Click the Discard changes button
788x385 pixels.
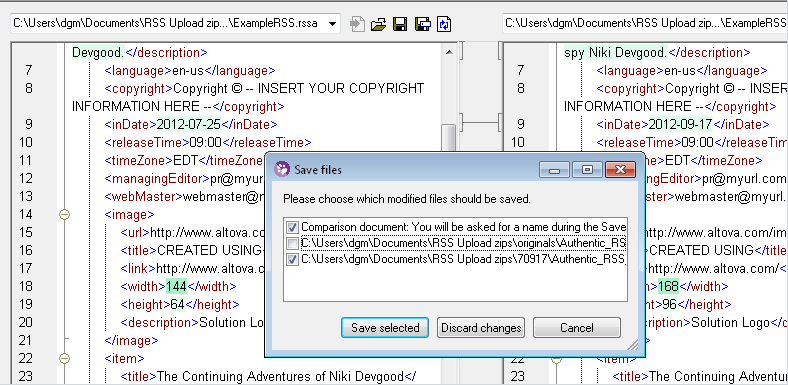[x=481, y=328]
